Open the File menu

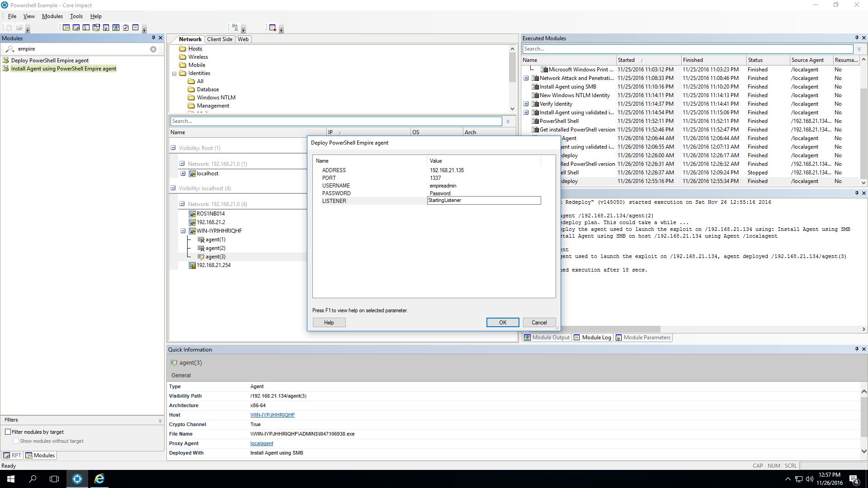click(12, 16)
